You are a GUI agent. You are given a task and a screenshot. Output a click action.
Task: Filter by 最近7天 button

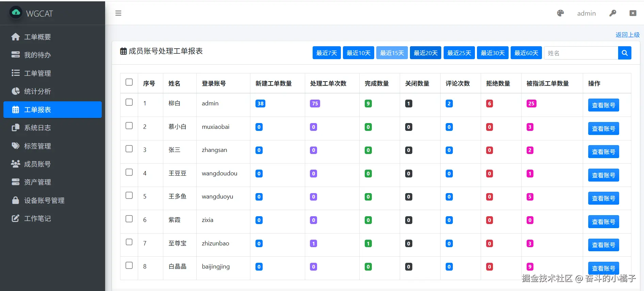327,53
